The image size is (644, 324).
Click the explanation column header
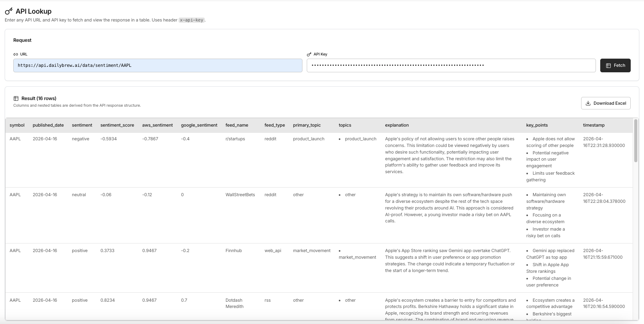click(x=397, y=125)
